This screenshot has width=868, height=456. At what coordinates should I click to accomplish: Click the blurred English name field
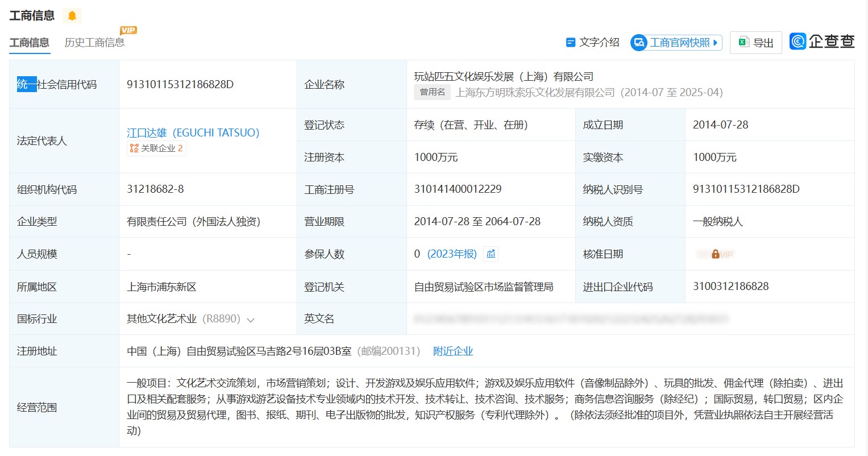click(x=571, y=319)
